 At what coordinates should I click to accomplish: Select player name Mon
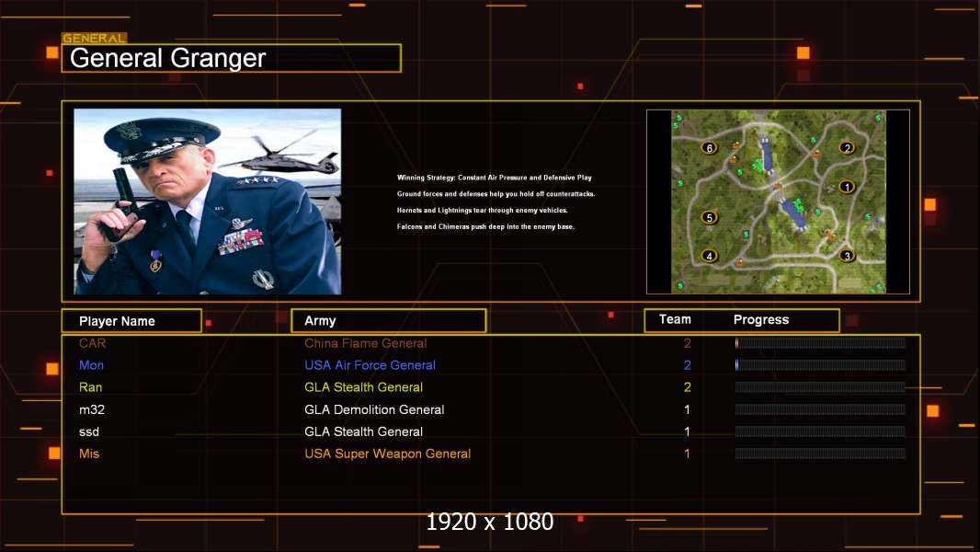tap(91, 365)
